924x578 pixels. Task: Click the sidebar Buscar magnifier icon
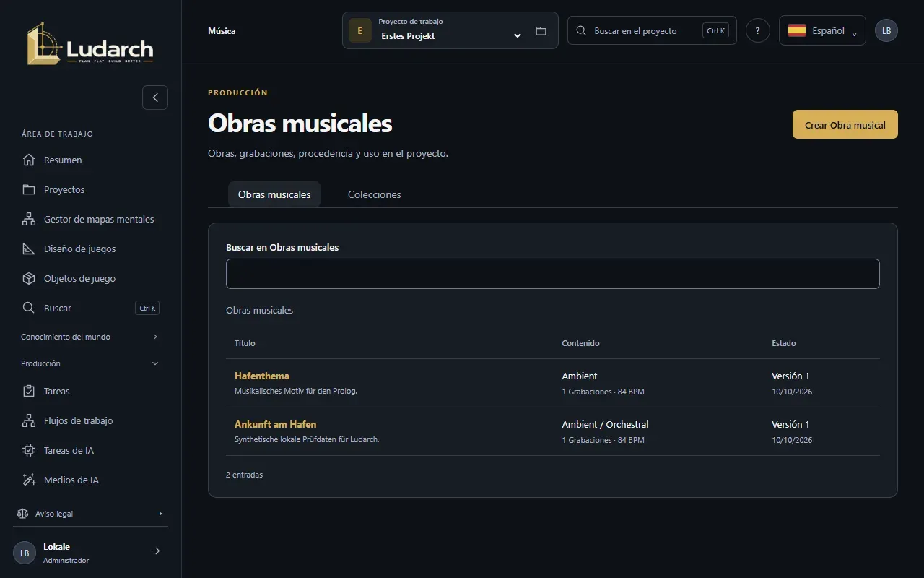coord(29,308)
